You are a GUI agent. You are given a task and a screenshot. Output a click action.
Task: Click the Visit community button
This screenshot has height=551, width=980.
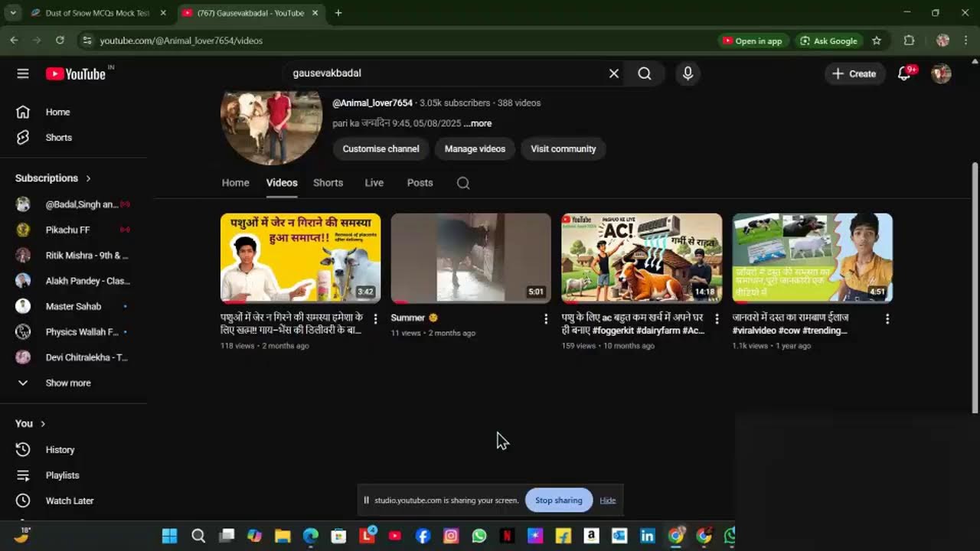pos(563,149)
